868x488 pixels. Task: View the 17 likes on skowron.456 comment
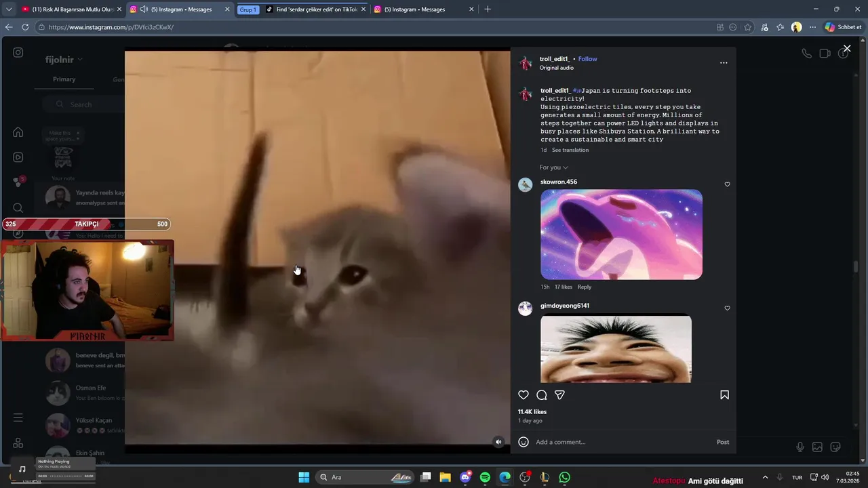[564, 287]
